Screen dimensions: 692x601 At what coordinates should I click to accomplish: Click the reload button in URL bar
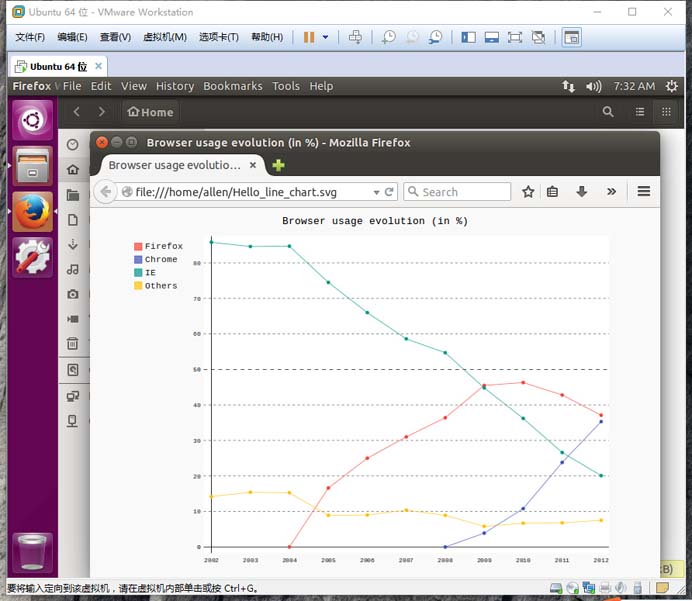point(389,192)
